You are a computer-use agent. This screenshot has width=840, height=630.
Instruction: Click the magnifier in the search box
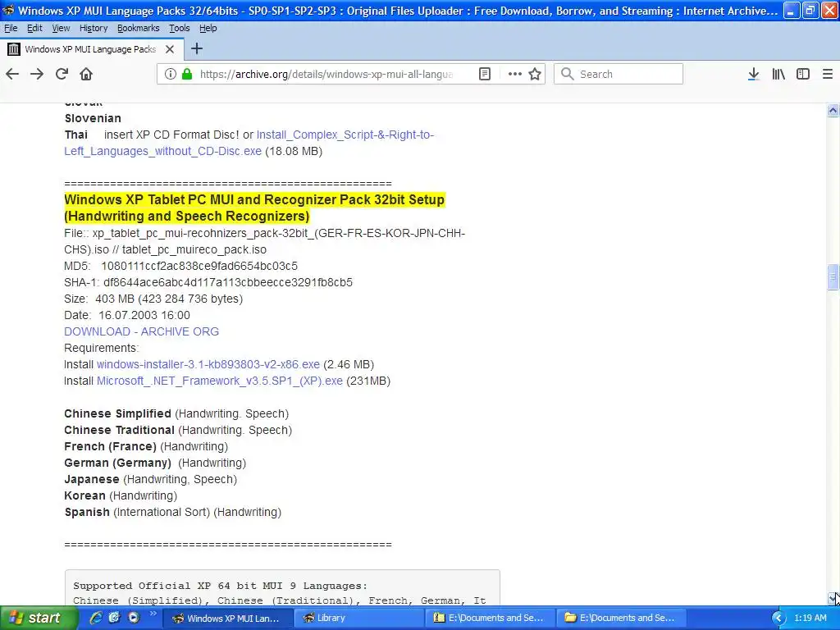(x=568, y=74)
